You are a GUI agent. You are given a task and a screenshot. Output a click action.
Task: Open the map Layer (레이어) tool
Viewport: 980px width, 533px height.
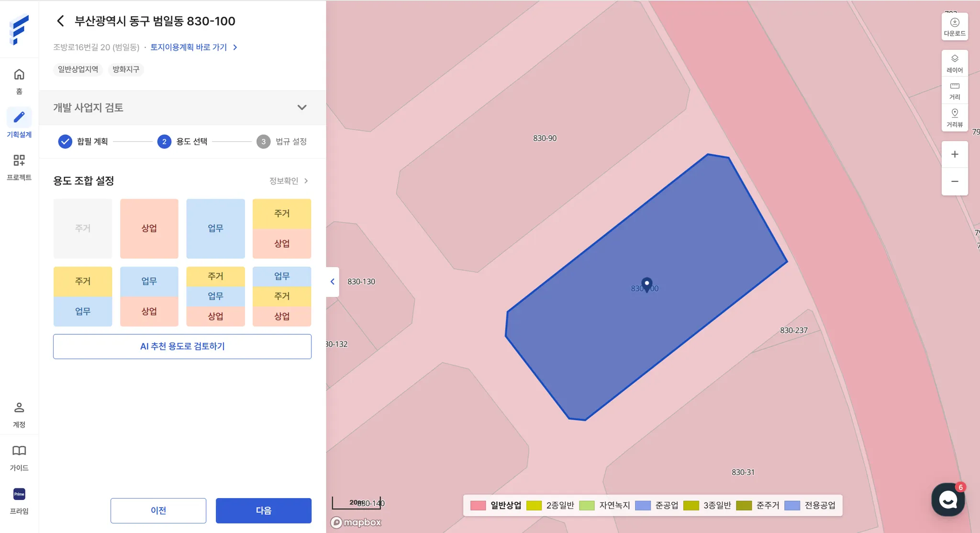coord(954,63)
